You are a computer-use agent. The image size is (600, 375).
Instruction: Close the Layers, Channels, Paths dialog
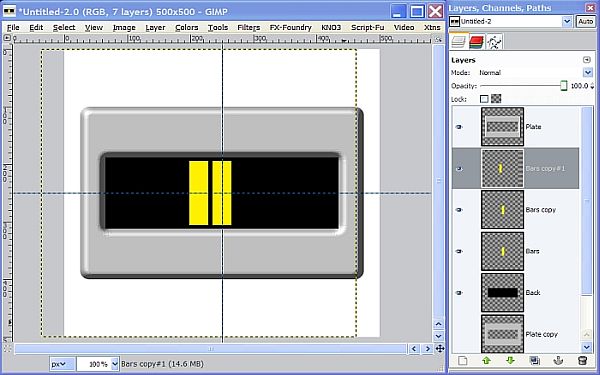[x=590, y=7]
